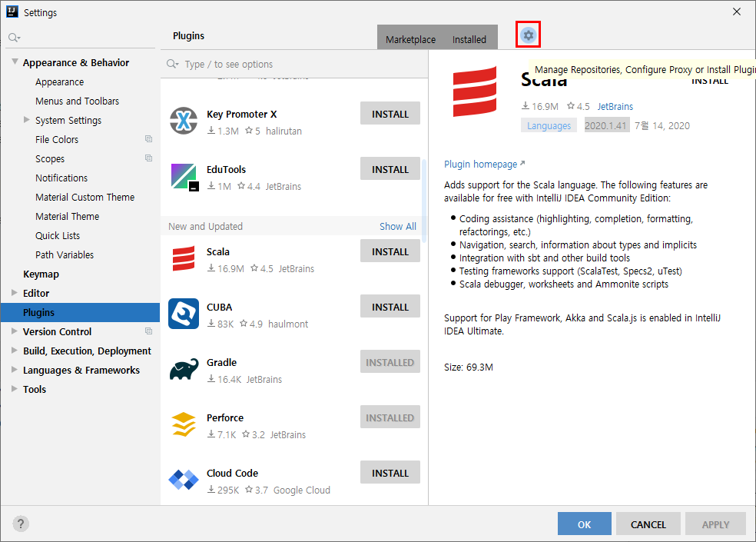Open Menus and Toolbars settings
756x542 pixels.
click(77, 101)
